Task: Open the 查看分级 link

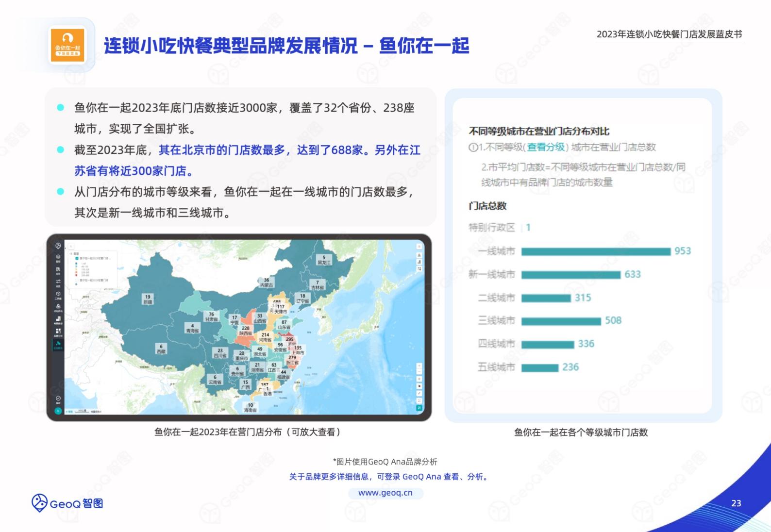Action: point(546,147)
